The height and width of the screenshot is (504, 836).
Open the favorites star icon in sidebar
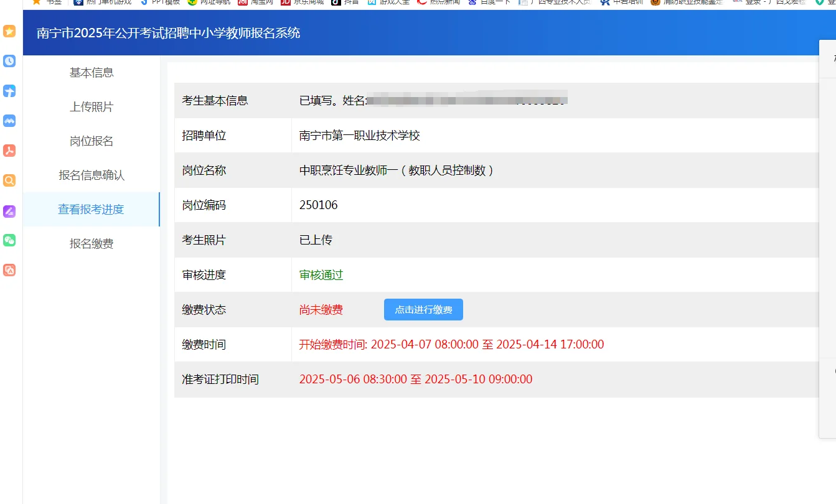pyautogui.click(x=8, y=31)
